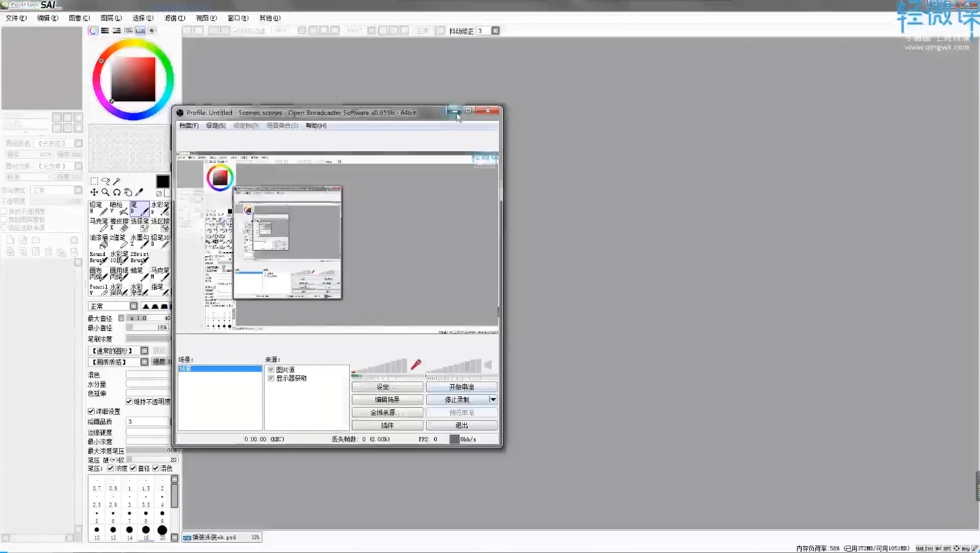The width and height of the screenshot is (980, 553).
Task: Open the brush blend mode 正常 dropdown
Action: tap(113, 306)
